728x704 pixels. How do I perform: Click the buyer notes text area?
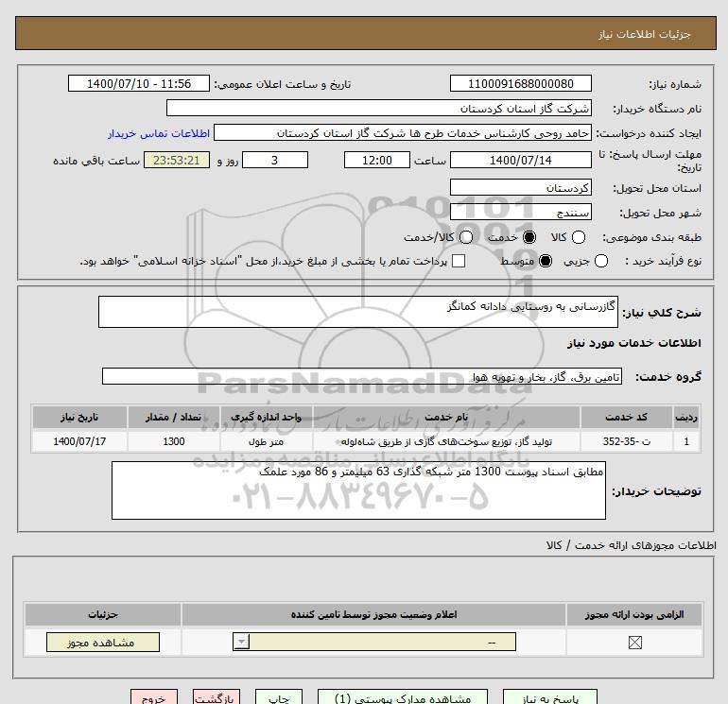(x=358, y=490)
